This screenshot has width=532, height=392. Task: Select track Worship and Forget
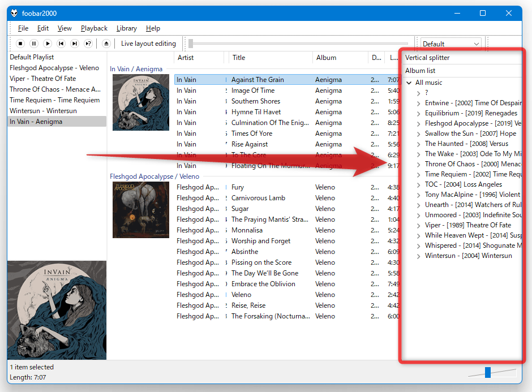coord(287,241)
